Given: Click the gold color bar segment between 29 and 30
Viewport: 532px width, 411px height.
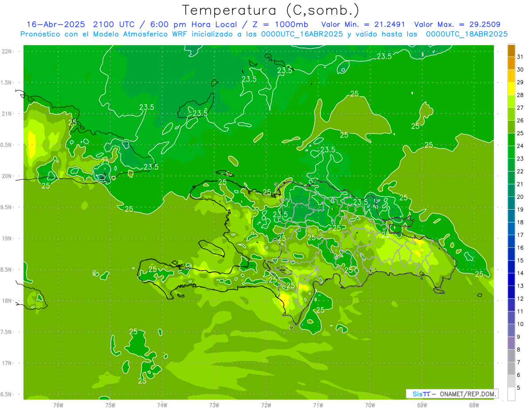Looking at the screenshot, I should point(511,76).
